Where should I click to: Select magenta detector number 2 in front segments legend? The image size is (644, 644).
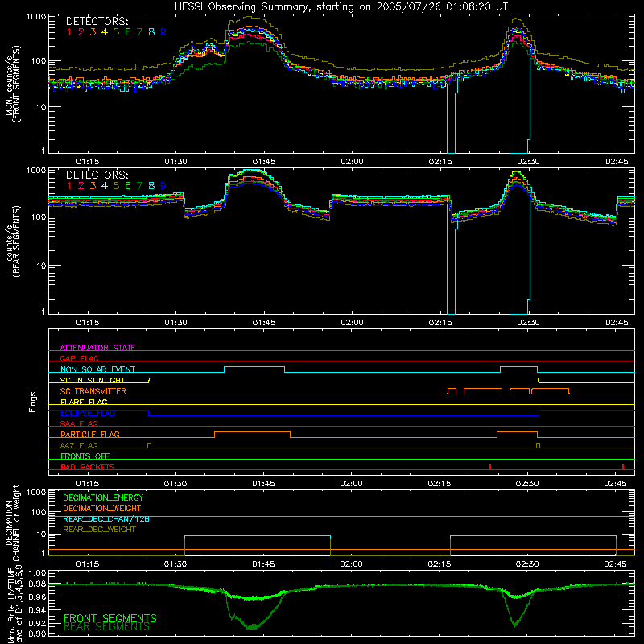click(81, 32)
